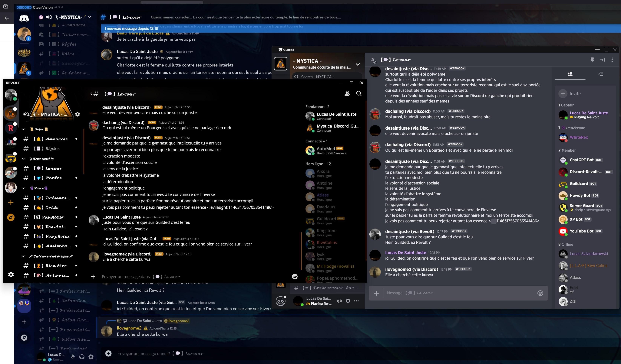Collapse the Infos category in Revolt
This screenshot has width=621, height=364.
pyautogui.click(x=23, y=129)
